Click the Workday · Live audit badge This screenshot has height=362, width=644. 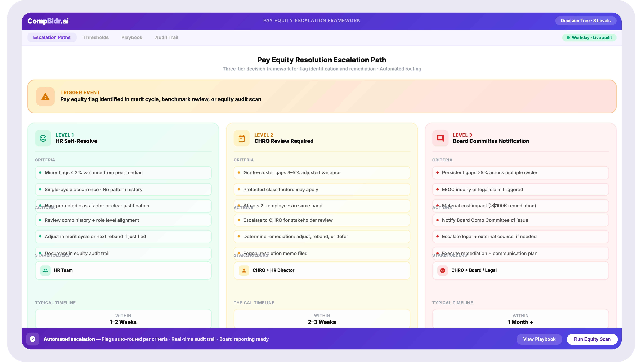(589, 38)
